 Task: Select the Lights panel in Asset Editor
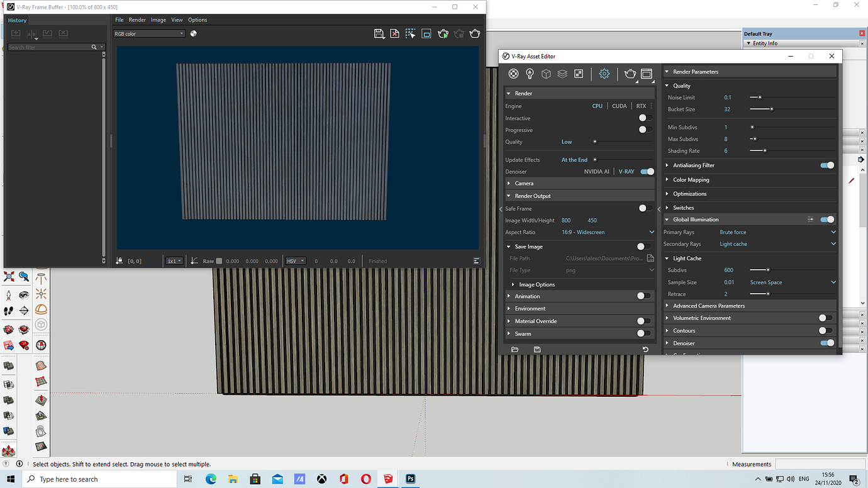[530, 74]
